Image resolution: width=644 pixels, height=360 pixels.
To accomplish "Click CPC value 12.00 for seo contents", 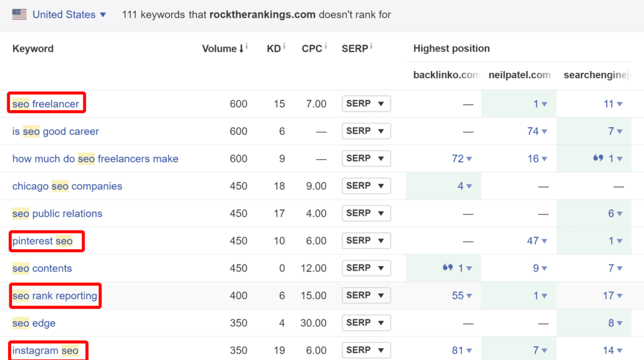I will [313, 268].
